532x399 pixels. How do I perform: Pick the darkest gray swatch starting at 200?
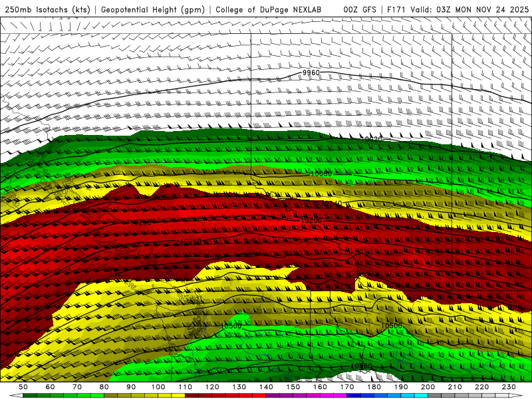point(435,396)
